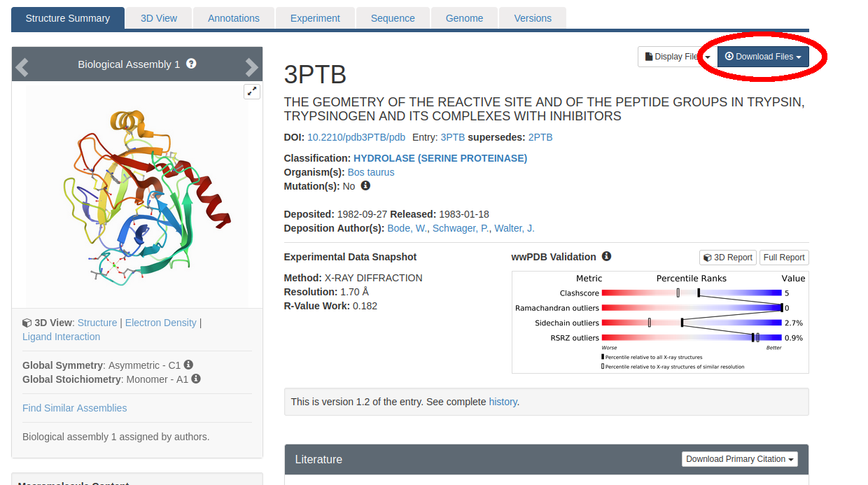Open the 3D Report button
The height and width of the screenshot is (485, 868).
[x=728, y=258]
